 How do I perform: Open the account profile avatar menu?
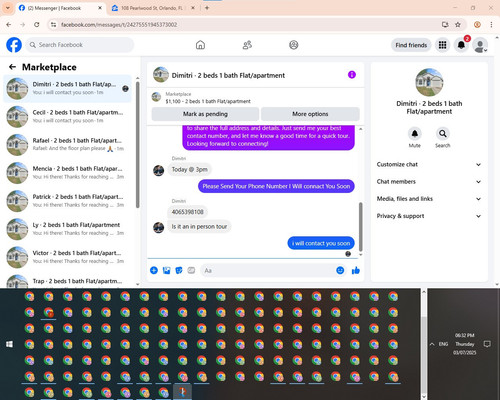[480, 45]
